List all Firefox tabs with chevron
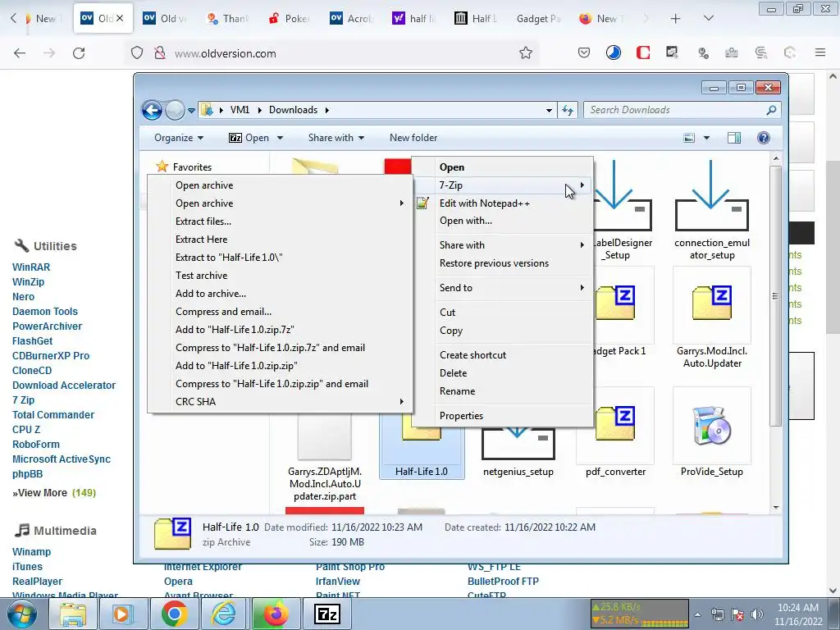The width and height of the screenshot is (840, 630). pyautogui.click(x=708, y=19)
